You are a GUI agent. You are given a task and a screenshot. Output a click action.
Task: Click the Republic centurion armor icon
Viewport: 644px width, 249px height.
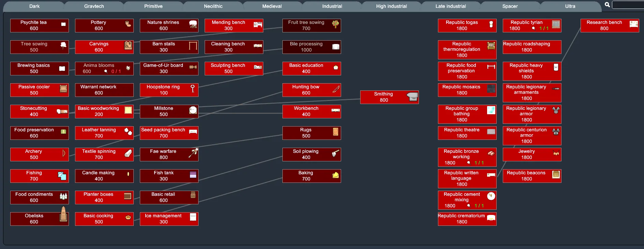coord(556,132)
